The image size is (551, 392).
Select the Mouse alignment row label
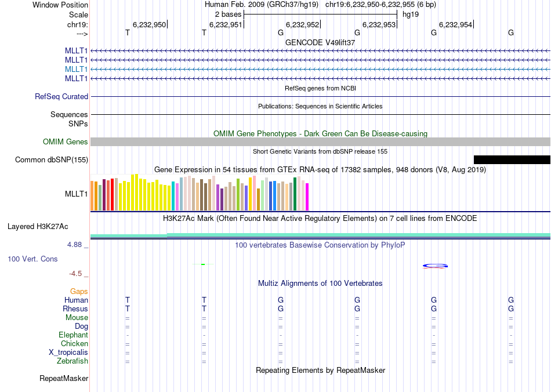(77, 318)
